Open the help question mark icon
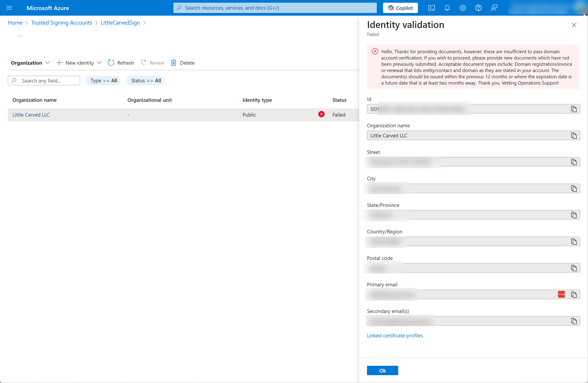The height and width of the screenshot is (383, 588). (x=478, y=8)
